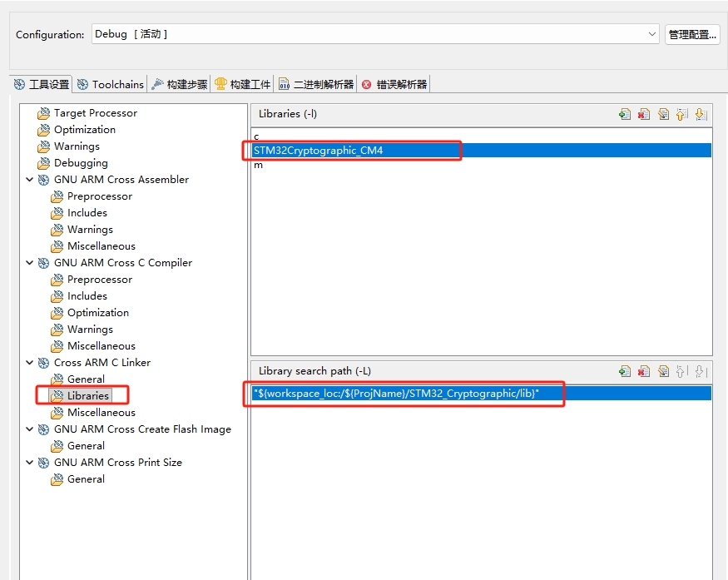Delete the library search path entry

click(644, 371)
